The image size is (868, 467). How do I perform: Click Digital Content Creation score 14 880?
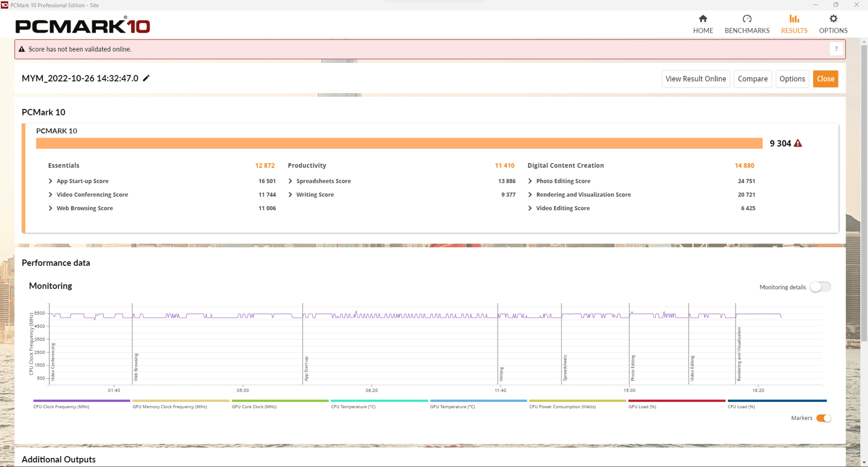tap(744, 166)
